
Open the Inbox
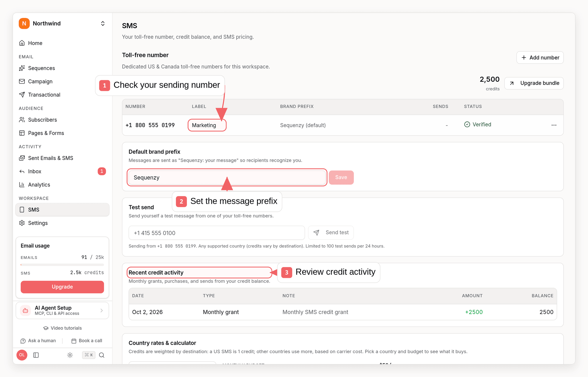coord(62,171)
